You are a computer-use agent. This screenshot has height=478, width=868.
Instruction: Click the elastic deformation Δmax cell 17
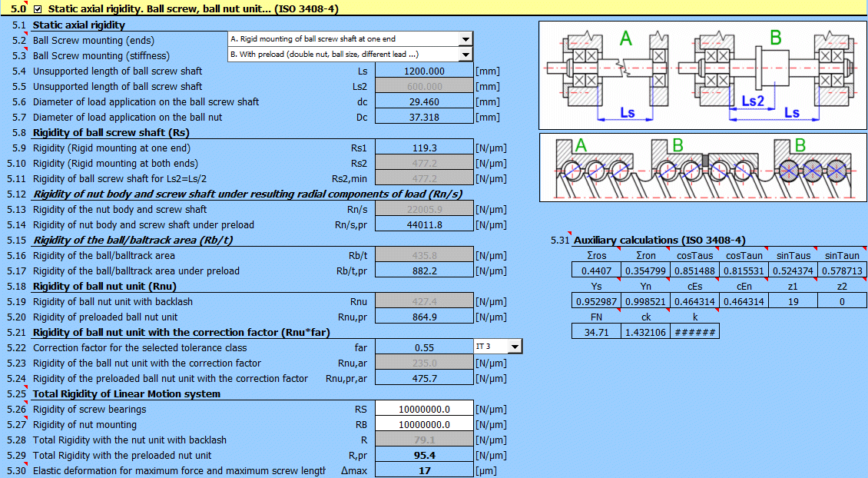424,470
